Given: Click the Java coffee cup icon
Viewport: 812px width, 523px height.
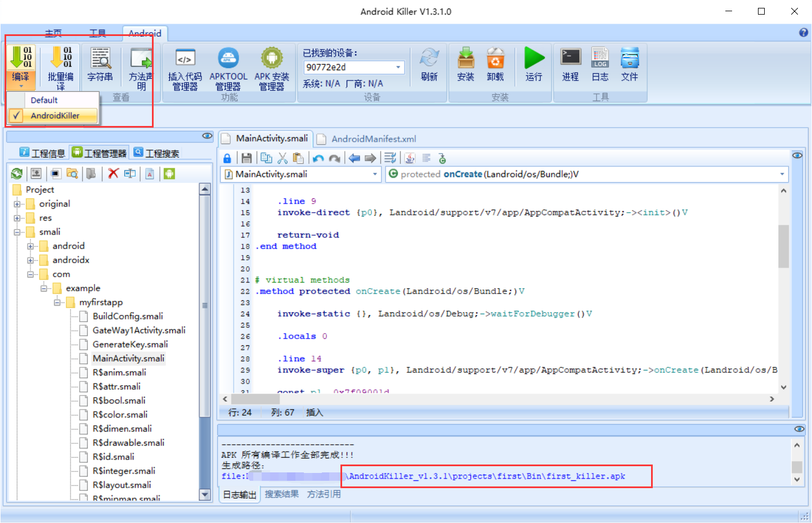Looking at the screenshot, I should pos(410,159).
